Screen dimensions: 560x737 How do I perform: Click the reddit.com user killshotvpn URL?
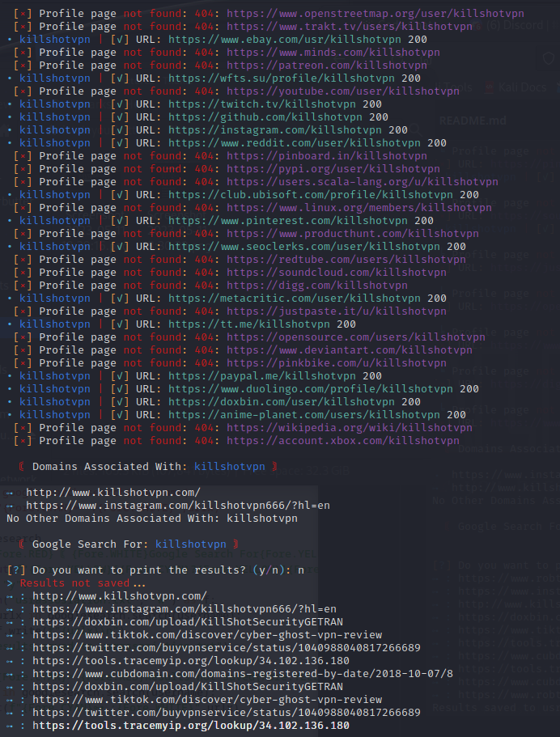(x=295, y=143)
